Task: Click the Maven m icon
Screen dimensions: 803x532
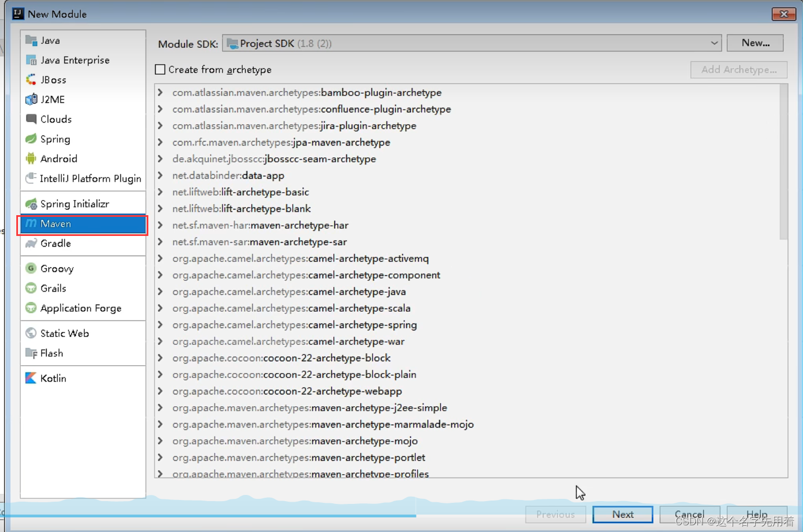Action: coord(31,224)
